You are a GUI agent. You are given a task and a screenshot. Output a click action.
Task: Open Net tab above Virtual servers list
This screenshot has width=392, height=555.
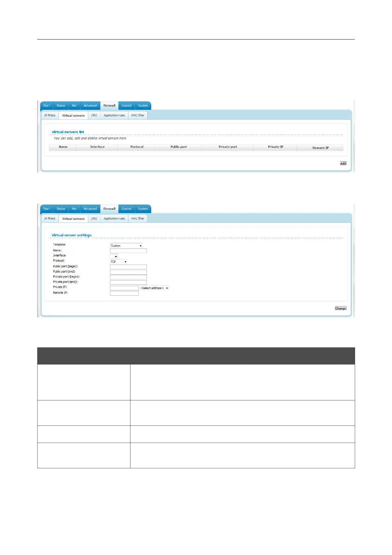pos(74,106)
